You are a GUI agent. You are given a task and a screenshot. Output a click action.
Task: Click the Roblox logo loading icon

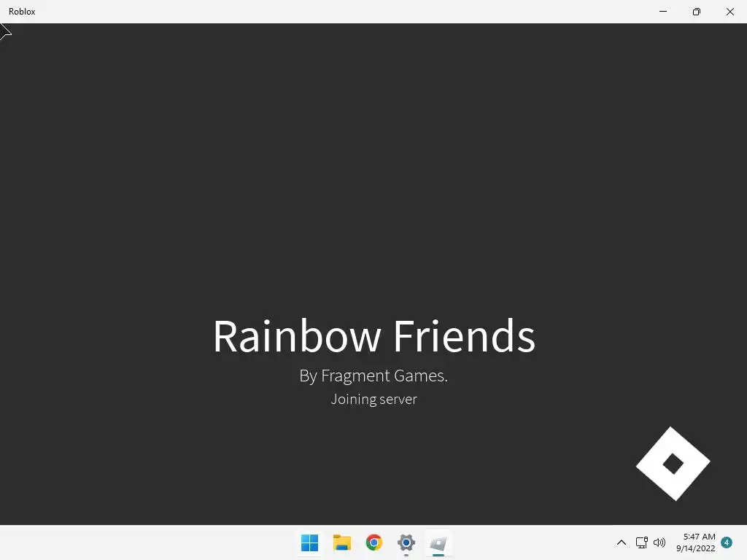pyautogui.click(x=673, y=464)
